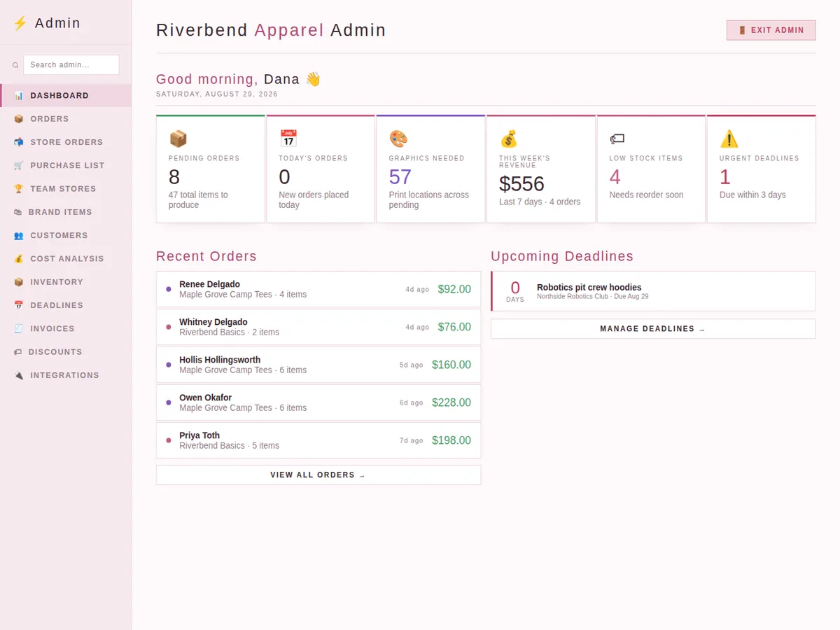
Task: Open the Dashboard menu item
Action: (66, 95)
